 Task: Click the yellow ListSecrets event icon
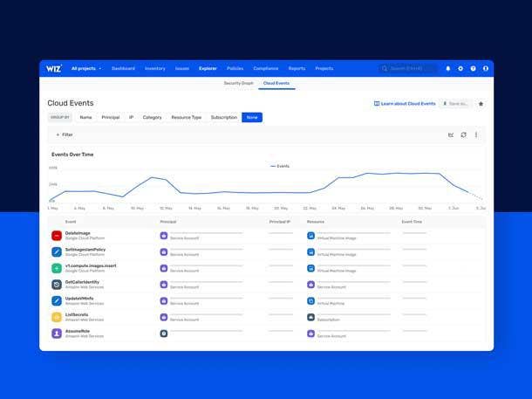pyautogui.click(x=57, y=317)
